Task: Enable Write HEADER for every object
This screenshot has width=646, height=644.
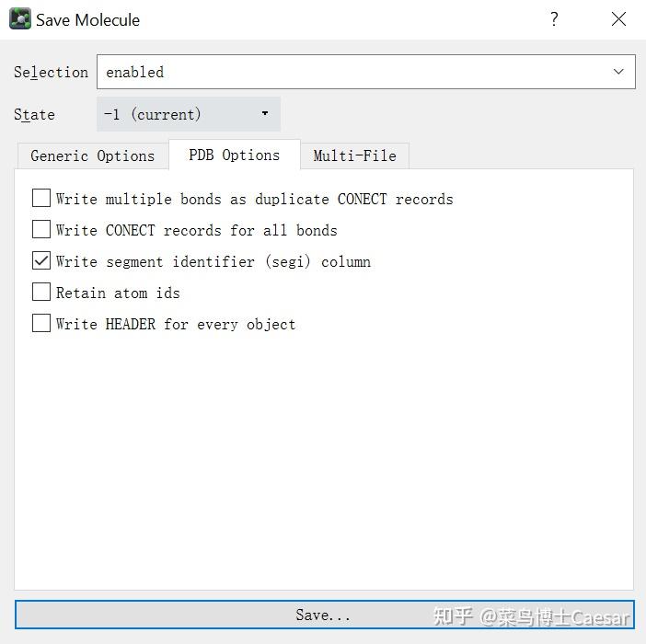Action: coord(41,324)
